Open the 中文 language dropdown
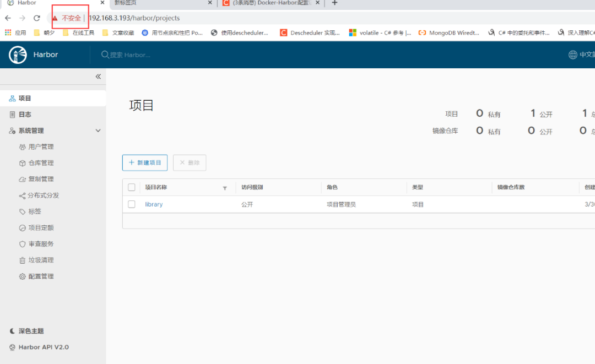Screen dimensions: 595x364 pos(586,55)
